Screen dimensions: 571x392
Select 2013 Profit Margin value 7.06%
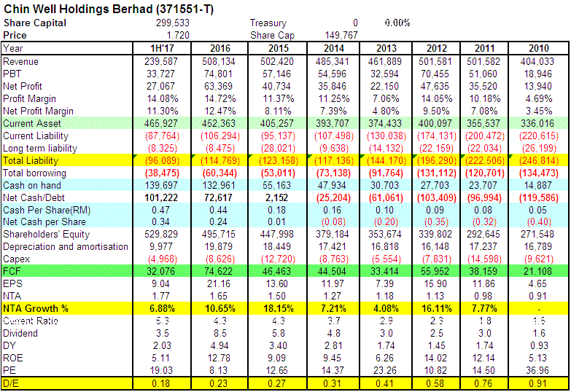click(x=386, y=98)
